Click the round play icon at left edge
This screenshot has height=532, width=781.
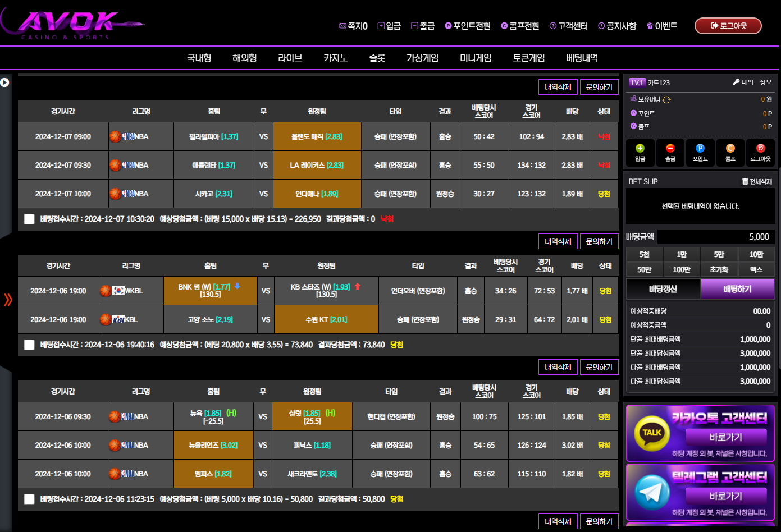tap(4, 82)
